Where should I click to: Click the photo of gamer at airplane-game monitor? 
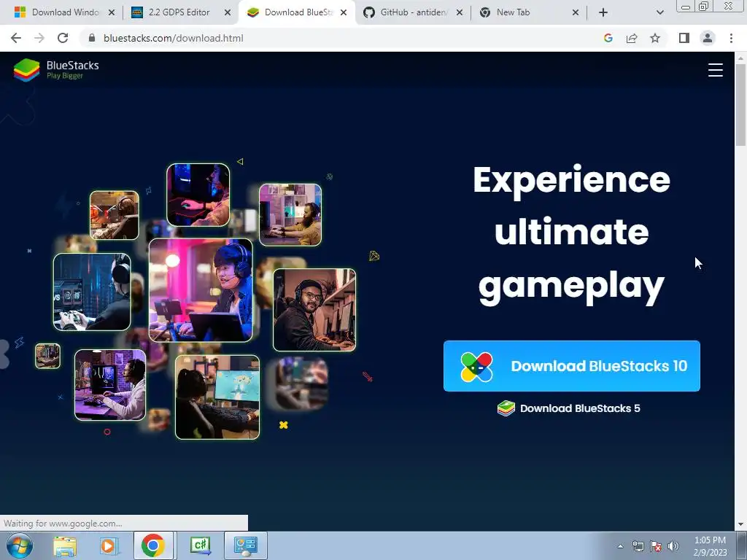[x=217, y=397]
